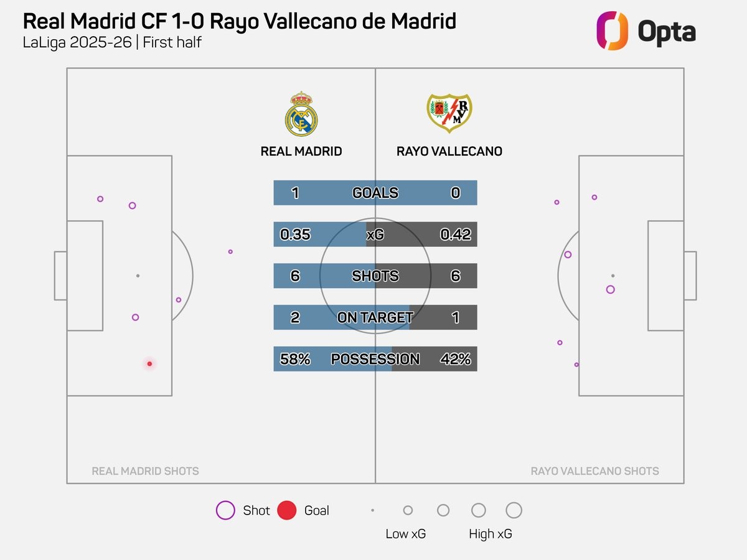Click the Rayo Vallecano club crest
The image size is (747, 560).
(449, 113)
